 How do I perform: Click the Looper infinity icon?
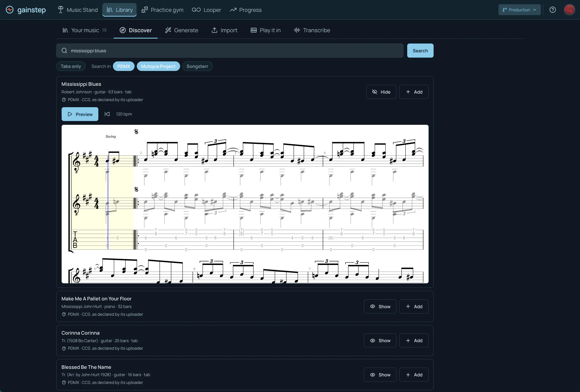(x=196, y=10)
